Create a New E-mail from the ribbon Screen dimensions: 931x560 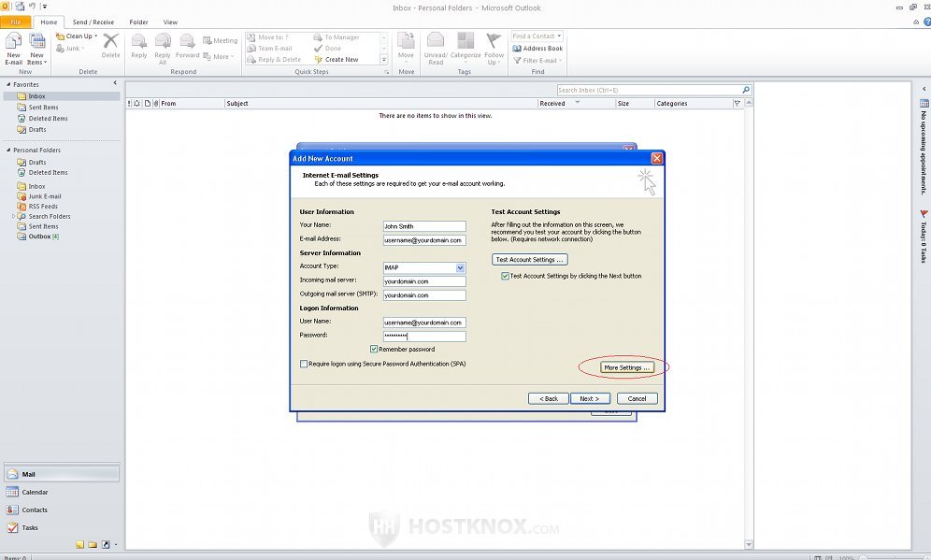(x=13, y=49)
